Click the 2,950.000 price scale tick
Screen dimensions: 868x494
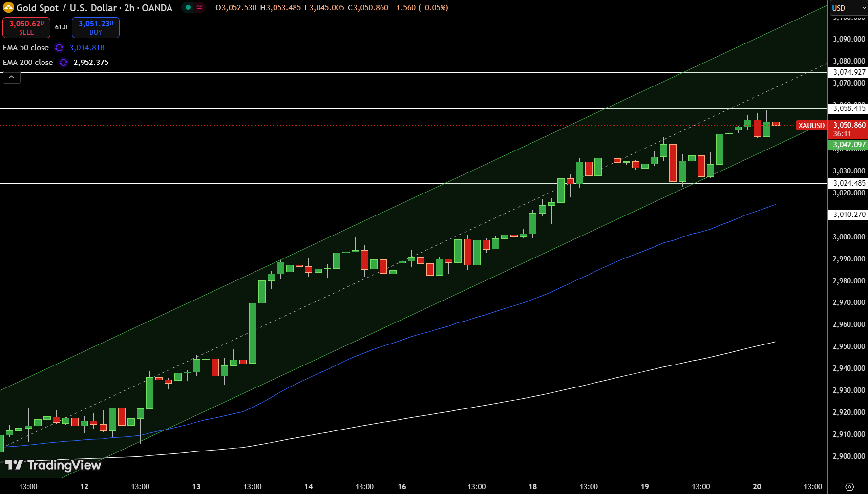849,346
